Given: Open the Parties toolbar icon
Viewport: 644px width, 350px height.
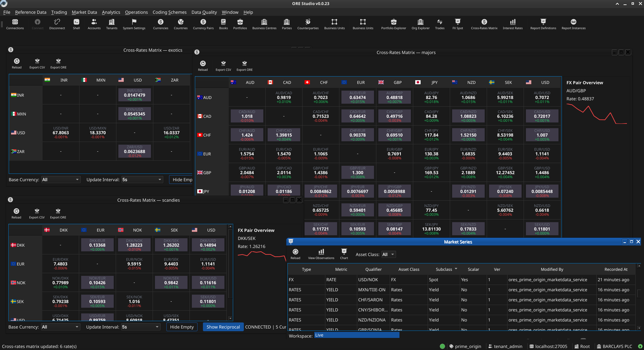Looking at the screenshot, I should point(287,24).
